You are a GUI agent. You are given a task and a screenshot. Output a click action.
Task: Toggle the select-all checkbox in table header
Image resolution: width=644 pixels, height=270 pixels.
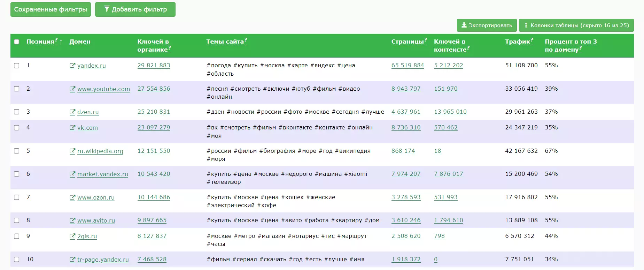(x=16, y=42)
